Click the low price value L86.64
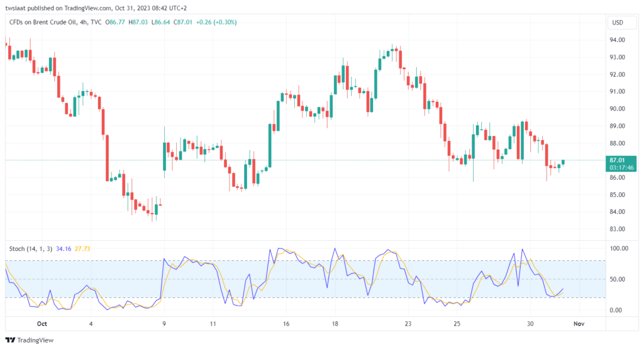 point(160,22)
